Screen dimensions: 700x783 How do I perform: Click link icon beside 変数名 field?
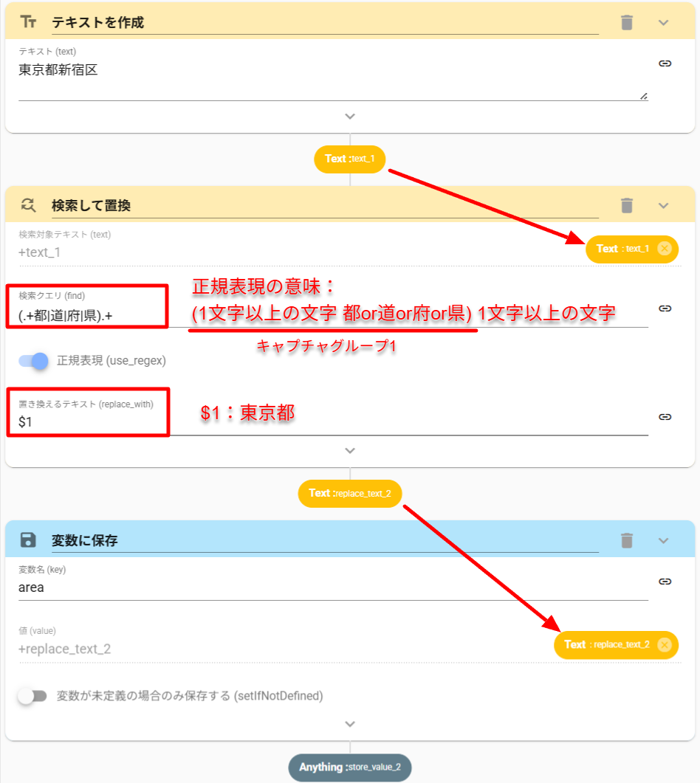pyautogui.click(x=665, y=582)
